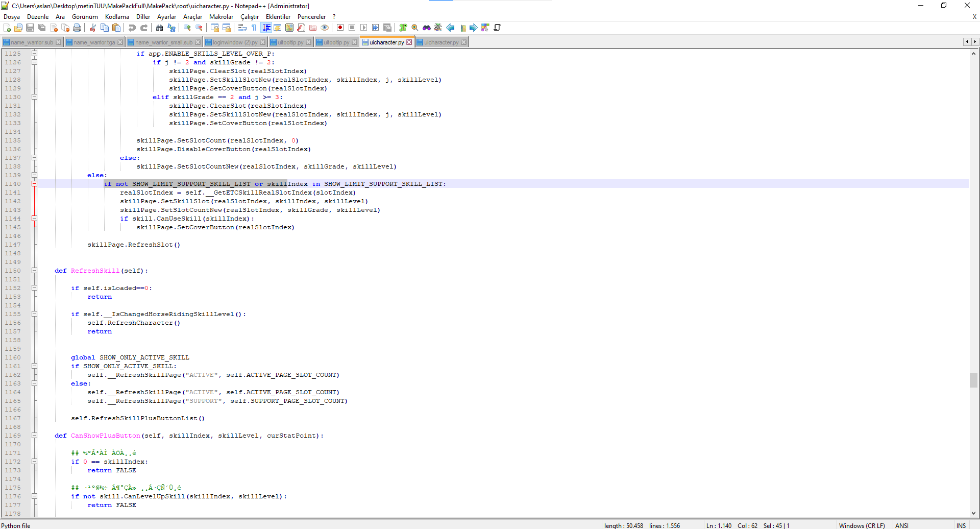Zoom in the editor view
The width and height of the screenshot is (980, 529).
pyautogui.click(x=187, y=28)
